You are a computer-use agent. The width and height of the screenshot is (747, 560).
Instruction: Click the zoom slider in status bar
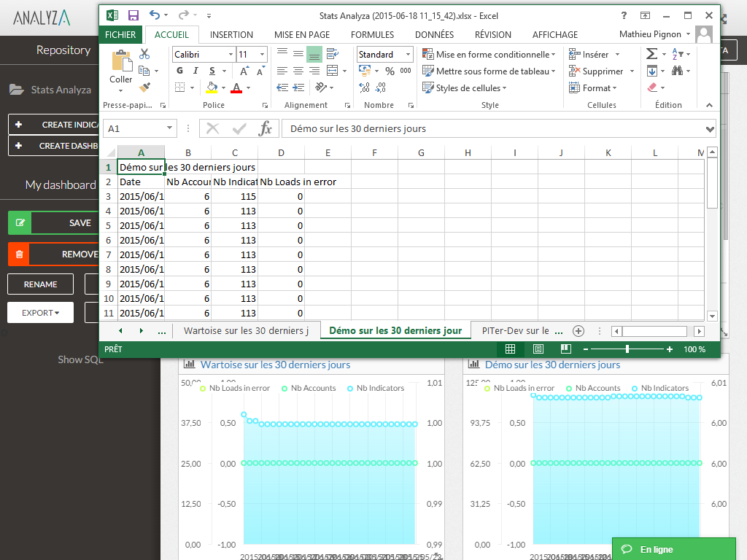627,349
